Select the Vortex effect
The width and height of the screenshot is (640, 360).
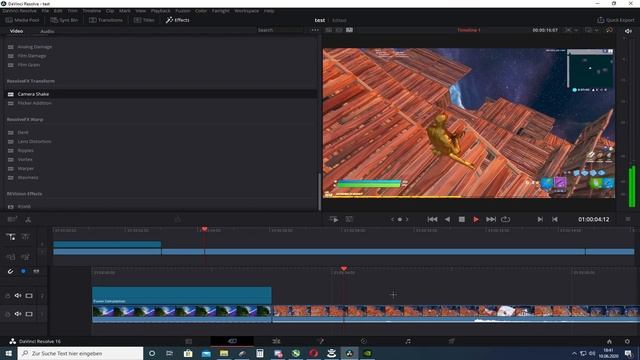point(25,160)
